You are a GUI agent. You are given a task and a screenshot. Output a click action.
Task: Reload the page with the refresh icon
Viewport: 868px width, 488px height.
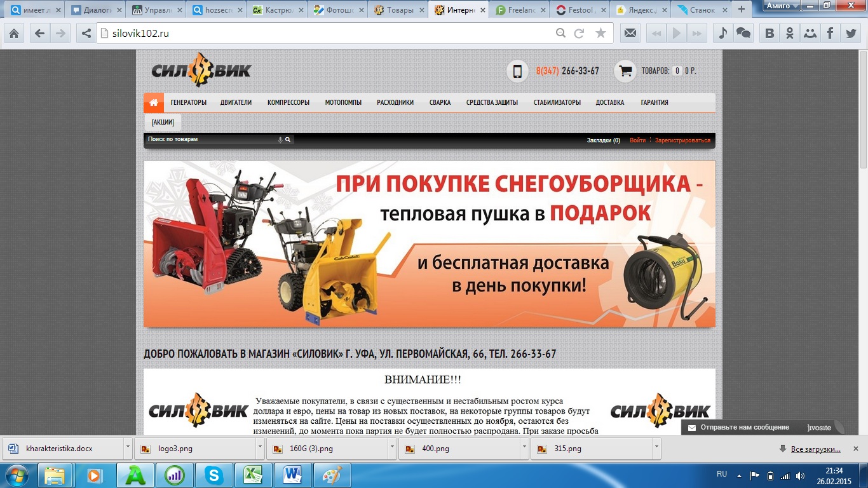tap(579, 34)
